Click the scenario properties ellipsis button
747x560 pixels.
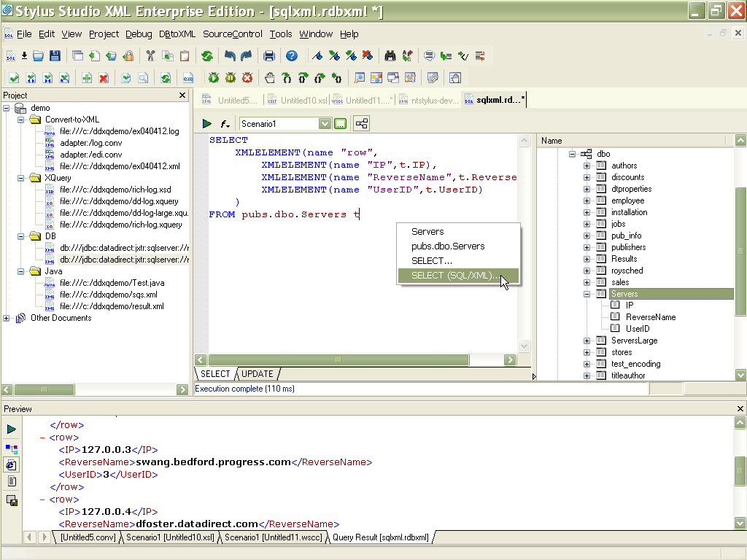(x=340, y=122)
